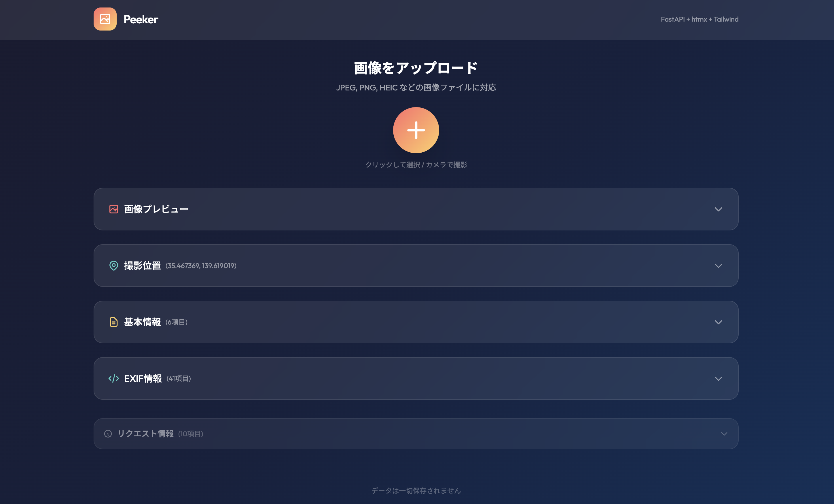
Task: Click the クリックして選択 / カメラで撮影 caption
Action: pyautogui.click(x=416, y=165)
